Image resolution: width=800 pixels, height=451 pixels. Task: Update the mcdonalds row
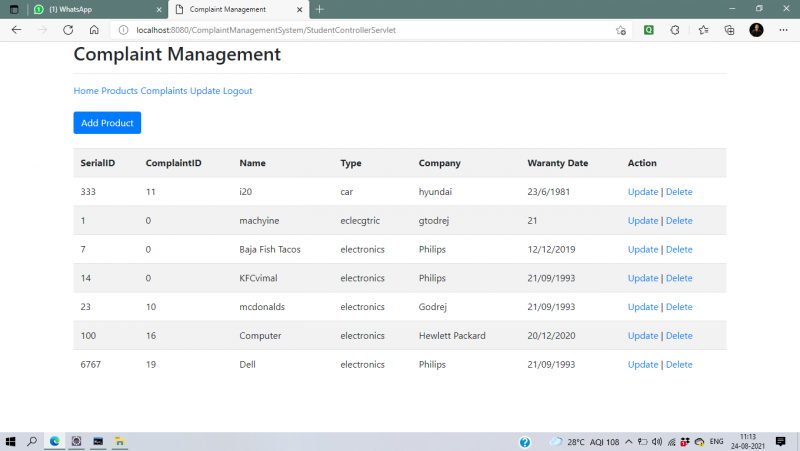(x=643, y=307)
